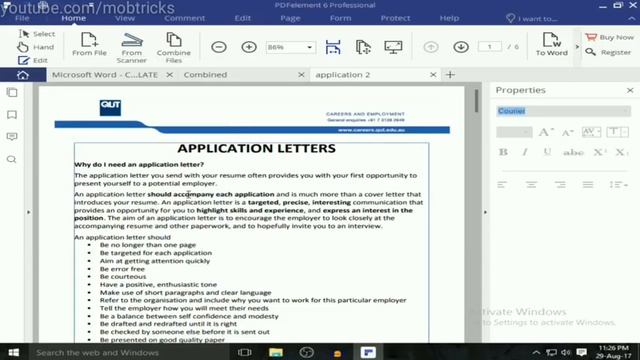Open comments panel in sidebar

[x=12, y=136]
